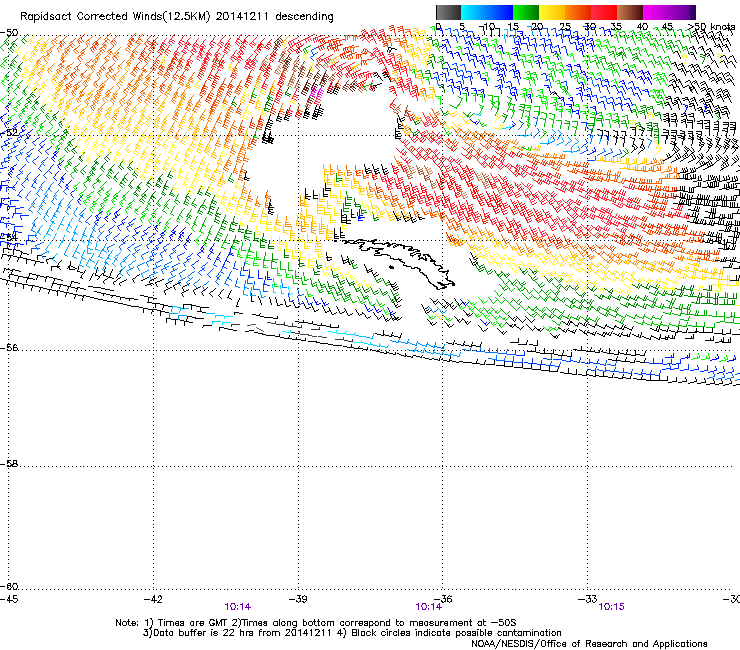Click the 'NOAA/NESDIS/Office of Research and Applications' credit
This screenshot has width=740, height=650.
pyautogui.click(x=589, y=644)
